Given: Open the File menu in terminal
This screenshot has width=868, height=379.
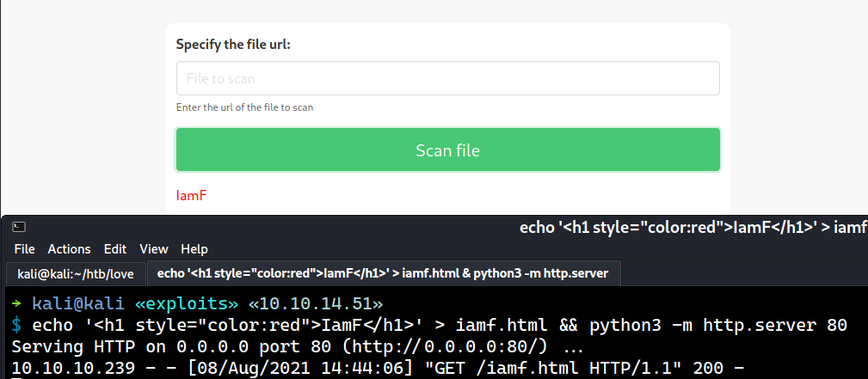Looking at the screenshot, I should pos(25,249).
